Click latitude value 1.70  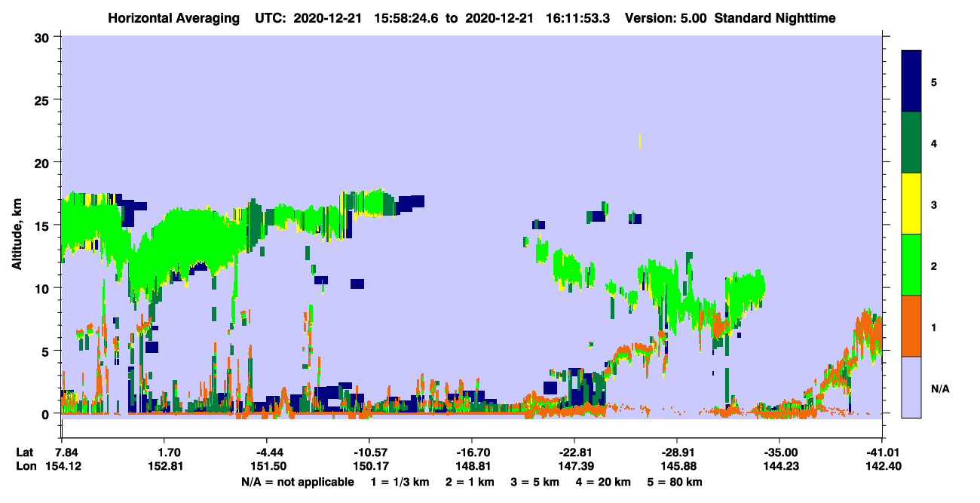click(x=168, y=452)
